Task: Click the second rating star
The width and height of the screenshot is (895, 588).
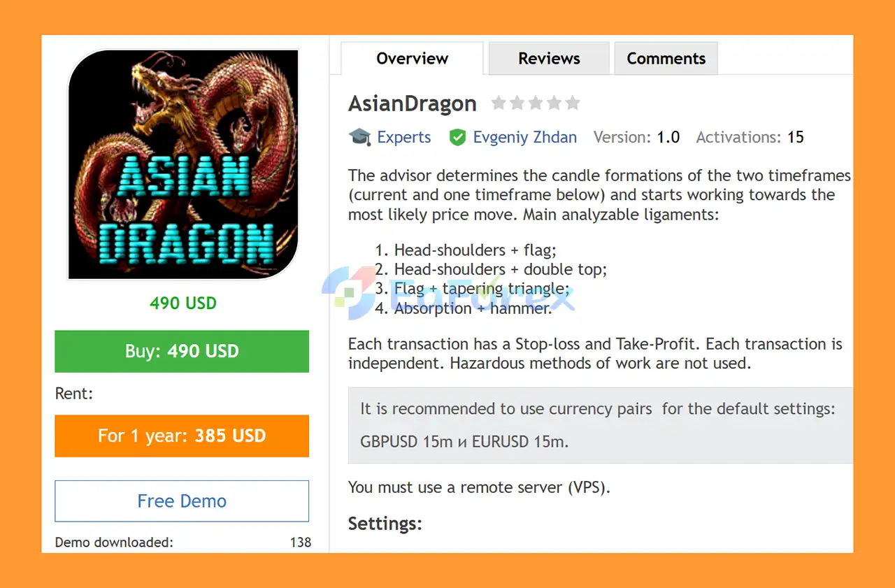Action: pyautogui.click(x=517, y=103)
